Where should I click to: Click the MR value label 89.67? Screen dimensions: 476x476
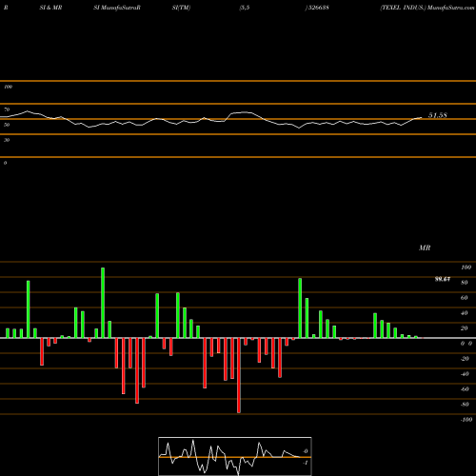[443, 279]
